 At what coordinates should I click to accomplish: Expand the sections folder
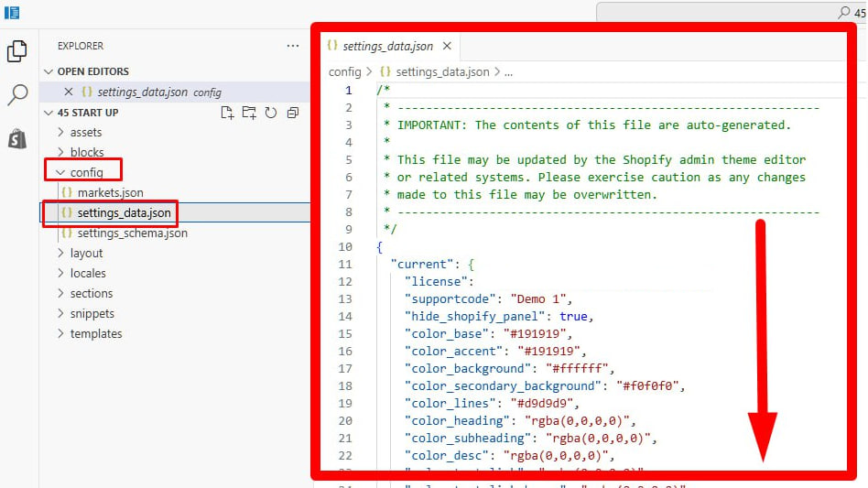(91, 294)
